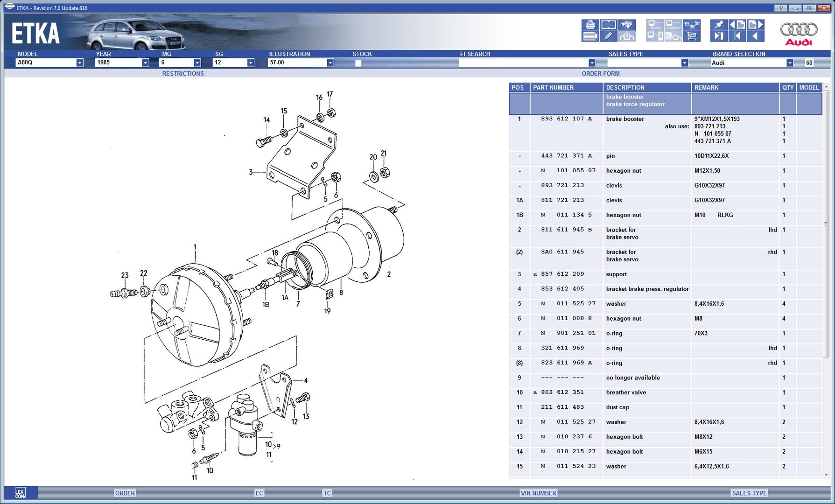This screenshot has width=835, height=504.
Task: Click the pencil edit icon
Action: 608,36
